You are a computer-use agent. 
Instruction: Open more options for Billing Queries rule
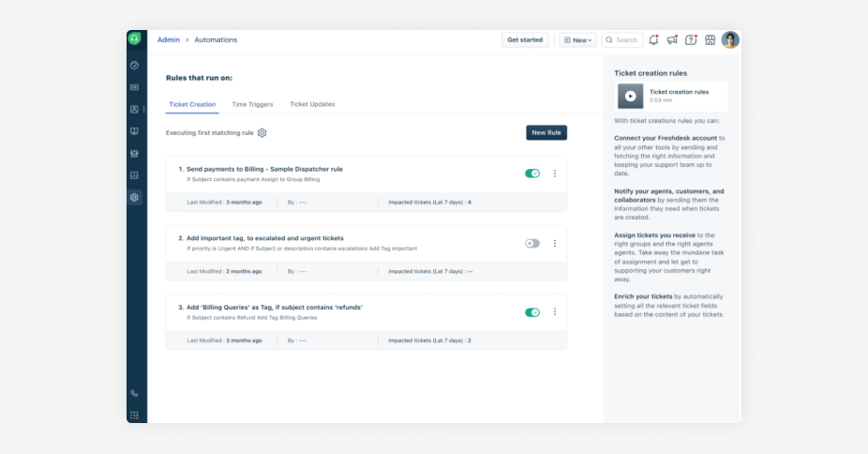coord(555,312)
